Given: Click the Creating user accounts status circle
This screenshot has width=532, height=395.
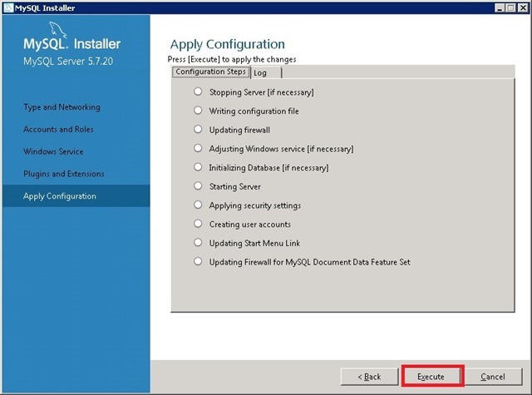Looking at the screenshot, I should (198, 224).
